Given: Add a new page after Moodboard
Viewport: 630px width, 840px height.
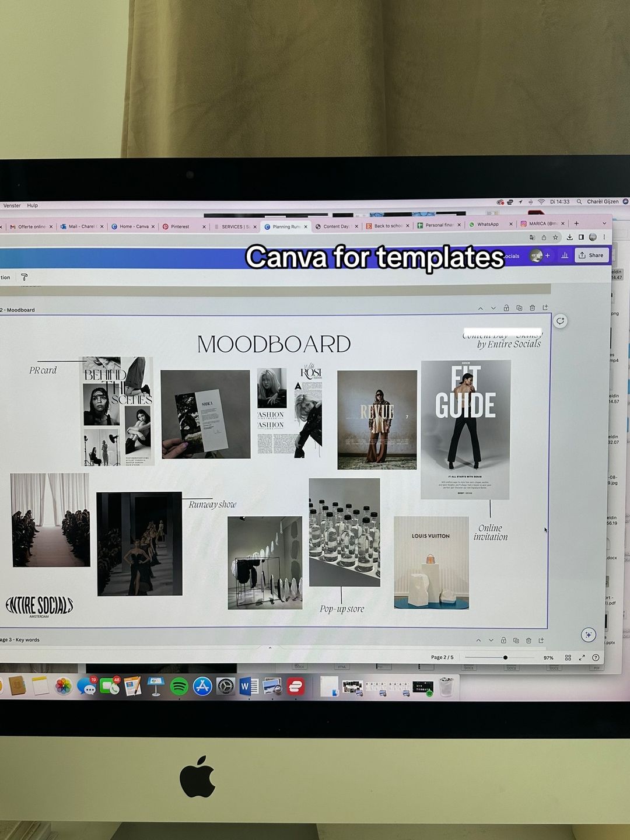Looking at the screenshot, I should pos(545,307).
